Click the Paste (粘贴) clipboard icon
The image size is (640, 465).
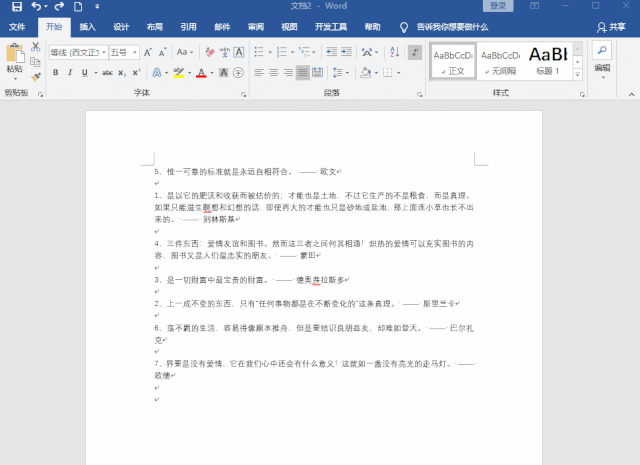tap(14, 53)
